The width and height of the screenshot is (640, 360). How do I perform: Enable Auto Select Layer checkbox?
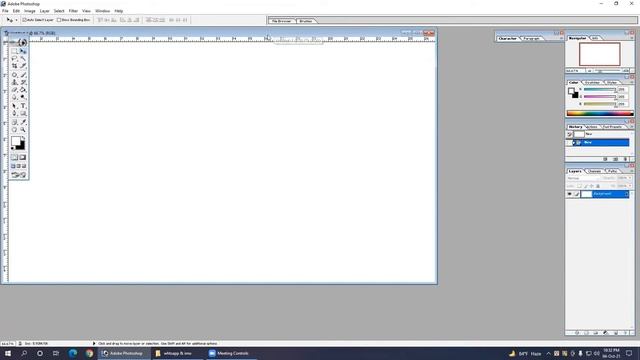click(x=24, y=20)
